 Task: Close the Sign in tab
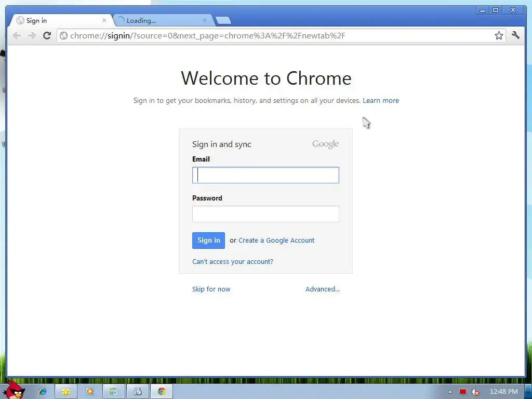point(104,20)
